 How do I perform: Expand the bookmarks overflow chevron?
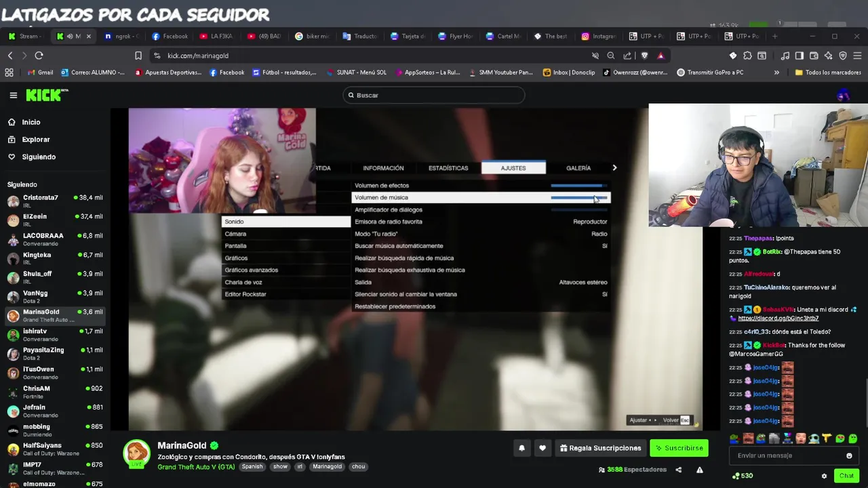point(776,73)
